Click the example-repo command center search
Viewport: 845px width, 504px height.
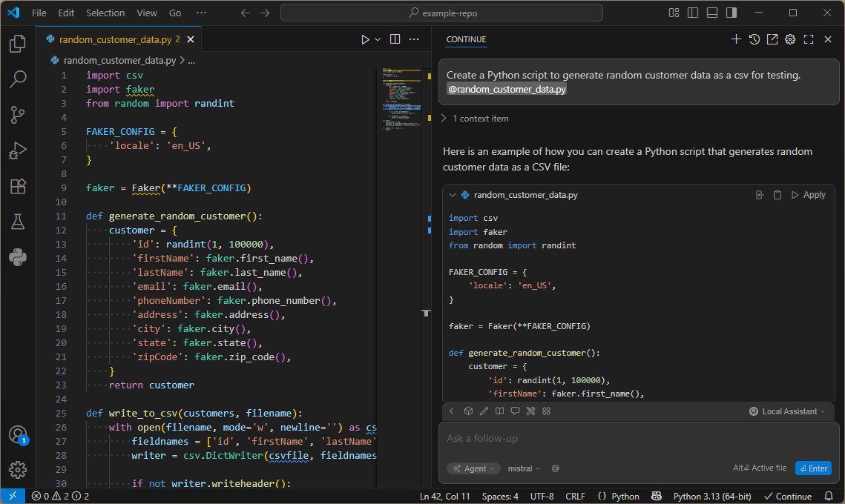[x=441, y=13]
